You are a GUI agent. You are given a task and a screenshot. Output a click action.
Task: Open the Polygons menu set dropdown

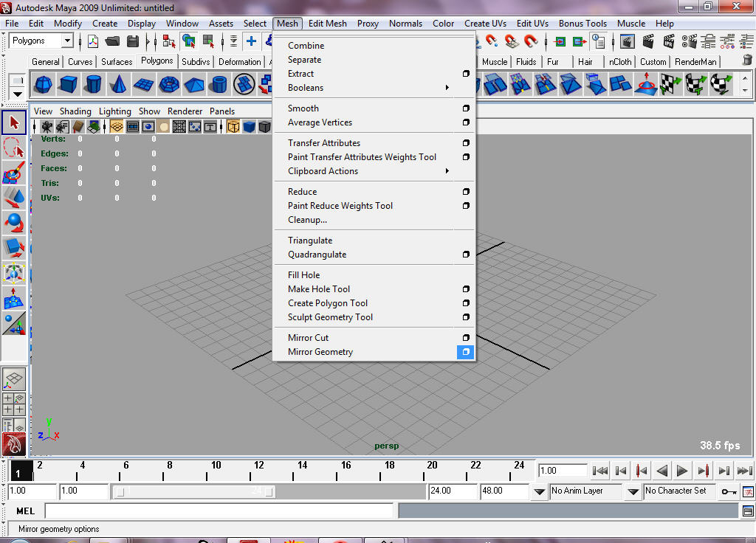(x=67, y=41)
